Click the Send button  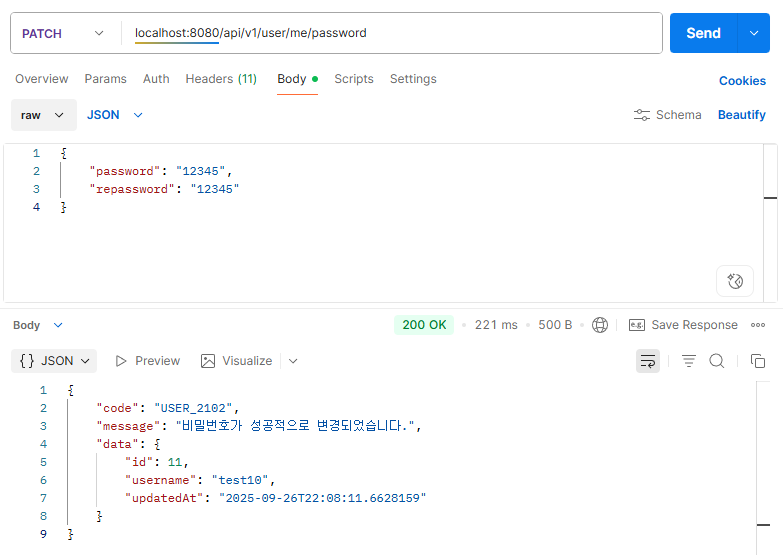pos(703,33)
